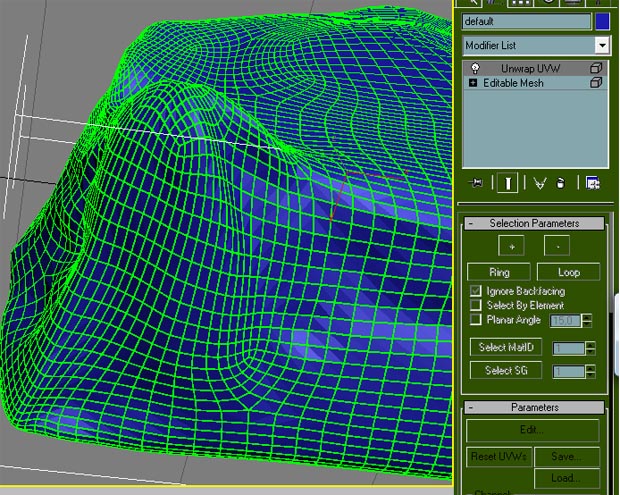Click the Edit... button
Image resolution: width=620 pixels, height=495 pixels.
[533, 430]
